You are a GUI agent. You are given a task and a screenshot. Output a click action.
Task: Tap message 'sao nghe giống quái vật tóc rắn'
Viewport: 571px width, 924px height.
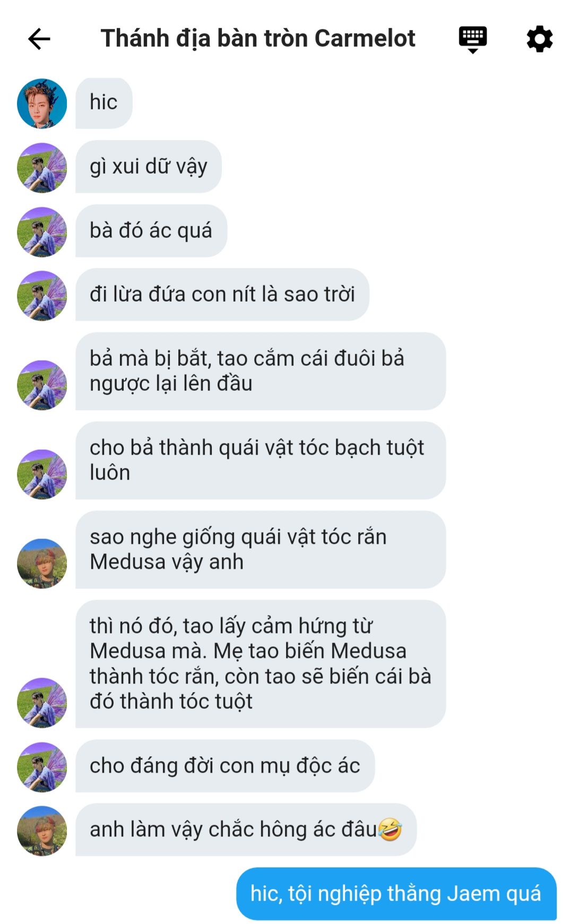(x=261, y=550)
